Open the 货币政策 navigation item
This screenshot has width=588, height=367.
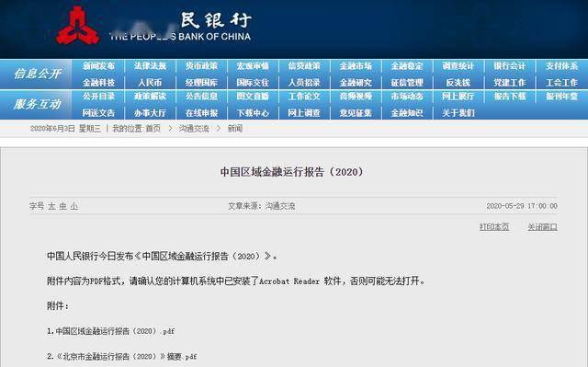click(x=201, y=66)
